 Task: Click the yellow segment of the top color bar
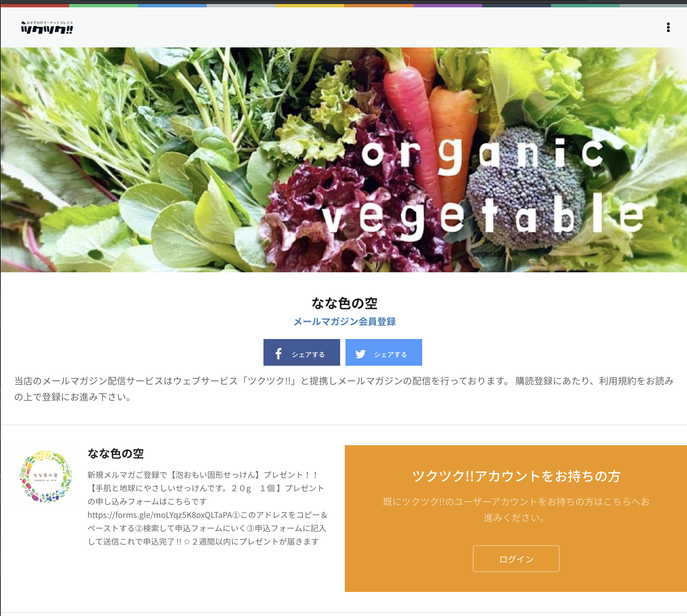tap(310, 5)
